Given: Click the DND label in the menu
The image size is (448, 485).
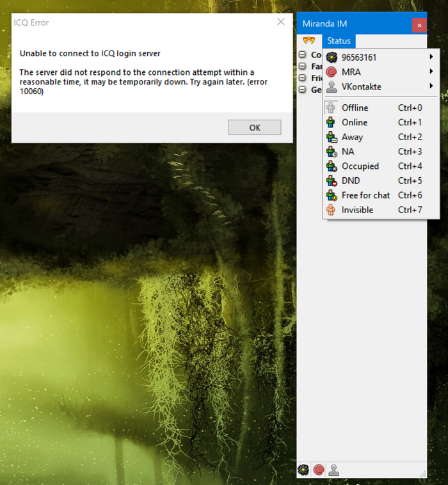Looking at the screenshot, I should [351, 180].
